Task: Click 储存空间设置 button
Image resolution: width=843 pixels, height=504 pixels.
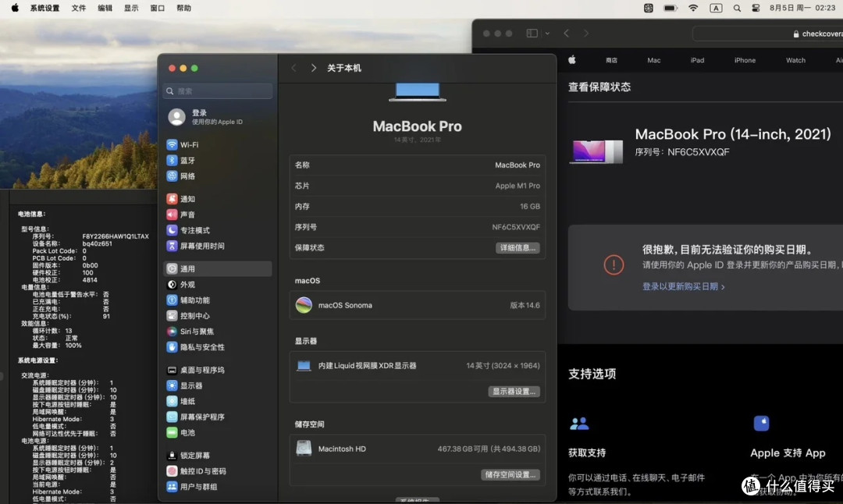Action: [510, 474]
